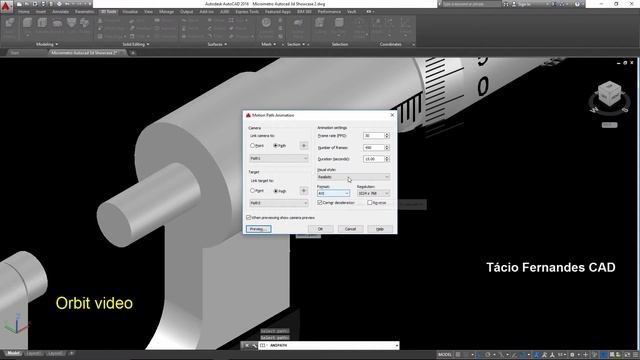Toggle When previewing show camera preview checkbox
The height and width of the screenshot is (360, 640).
[x=249, y=218]
